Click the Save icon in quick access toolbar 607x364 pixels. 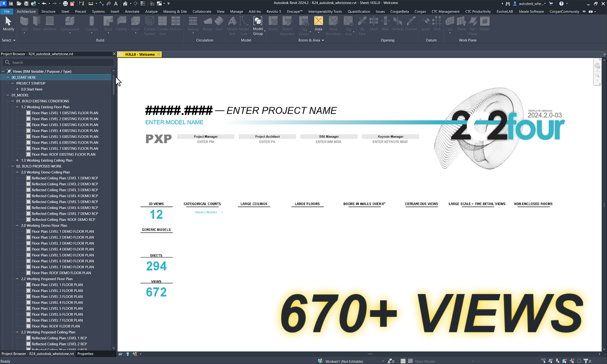point(26,4)
